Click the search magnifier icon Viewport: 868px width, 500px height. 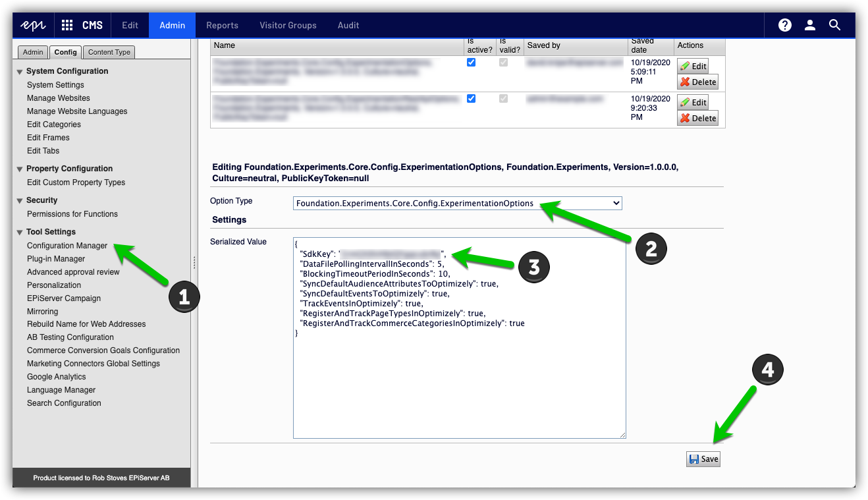[834, 25]
